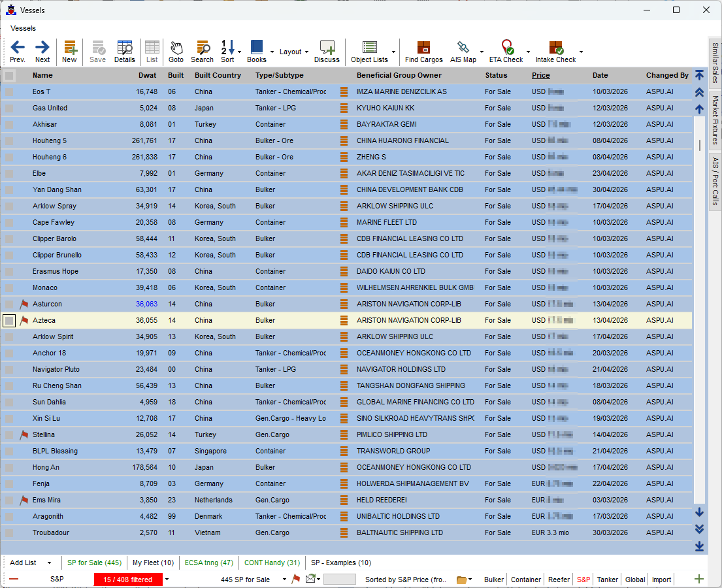Run Intake Check

click(x=556, y=51)
